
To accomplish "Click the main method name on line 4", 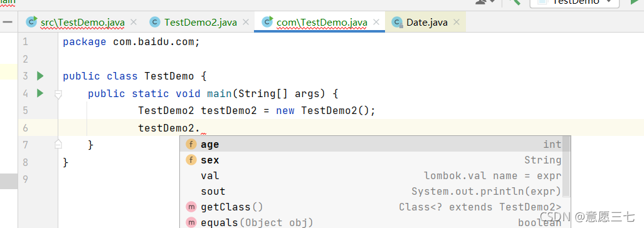I will [x=219, y=93].
